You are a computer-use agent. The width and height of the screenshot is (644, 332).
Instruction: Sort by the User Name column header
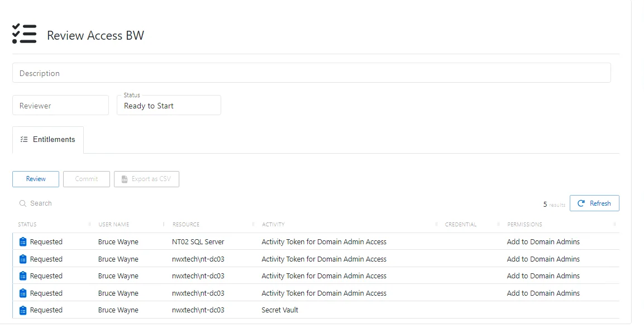pyautogui.click(x=114, y=224)
